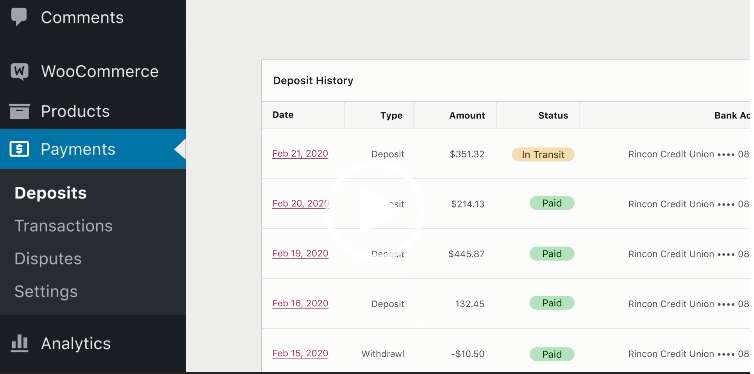Sort by the Date column header
Screen dimensions: 754x374
pos(283,115)
